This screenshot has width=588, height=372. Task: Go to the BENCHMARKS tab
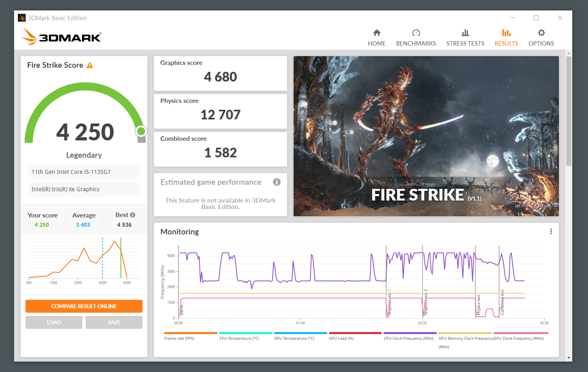click(x=416, y=38)
